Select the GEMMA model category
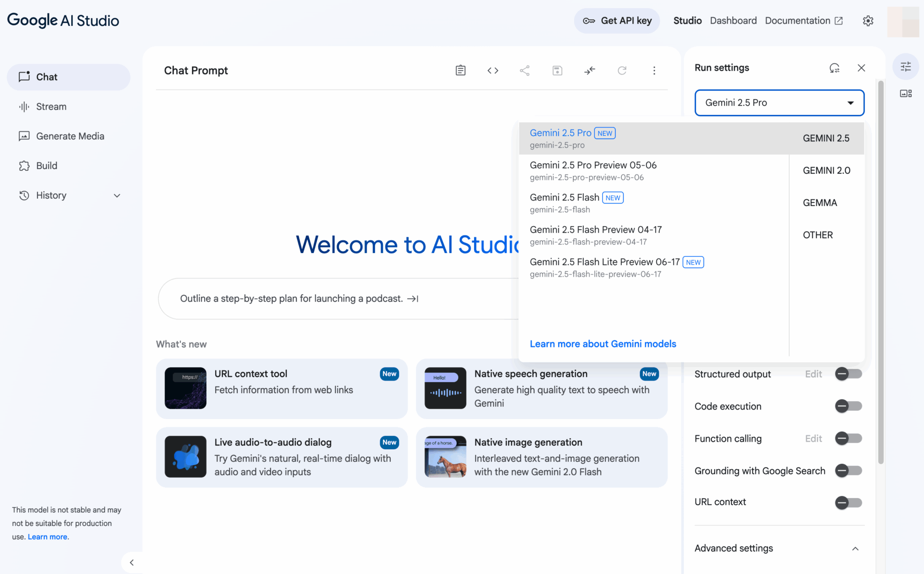Viewport: 924px width, 574px height. click(820, 203)
